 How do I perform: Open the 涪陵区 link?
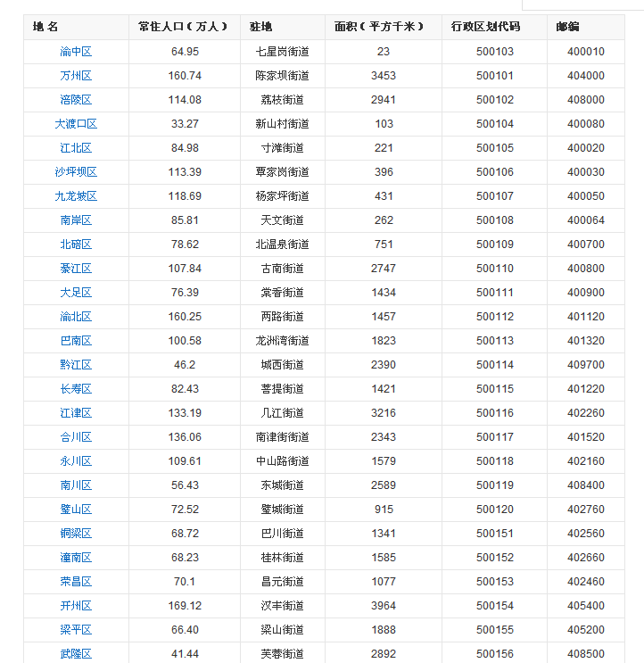point(76,100)
